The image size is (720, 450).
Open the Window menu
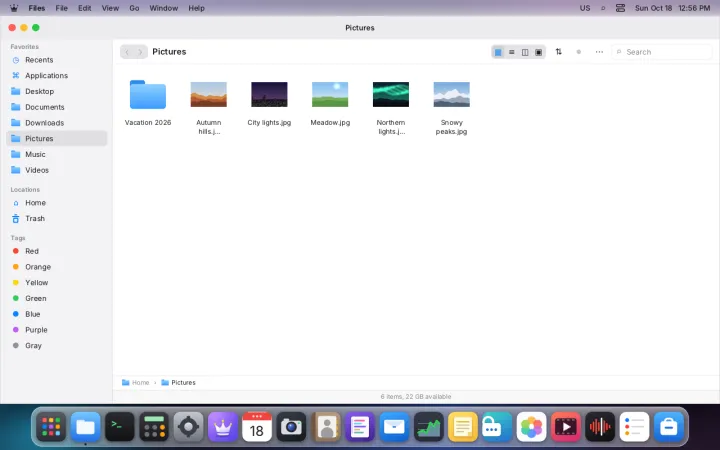click(x=163, y=8)
